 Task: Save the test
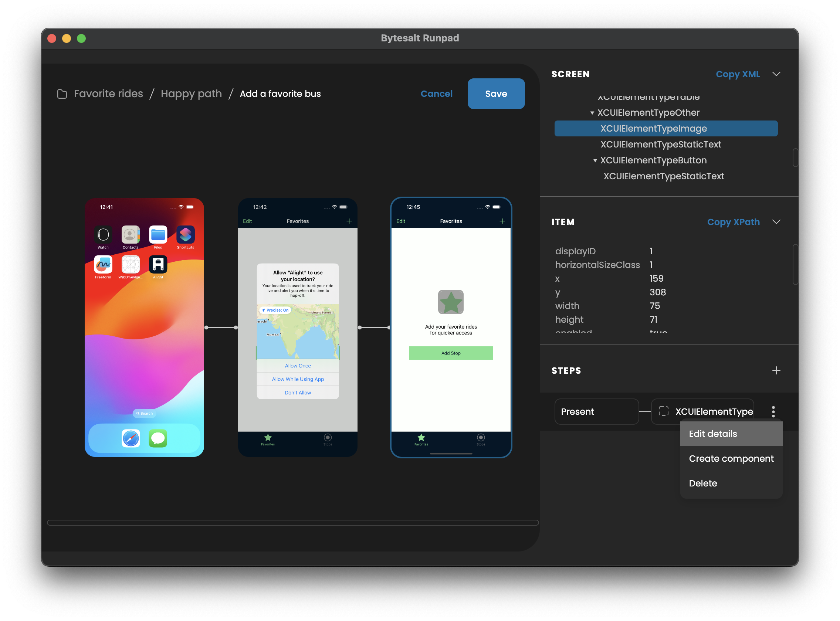(x=496, y=94)
